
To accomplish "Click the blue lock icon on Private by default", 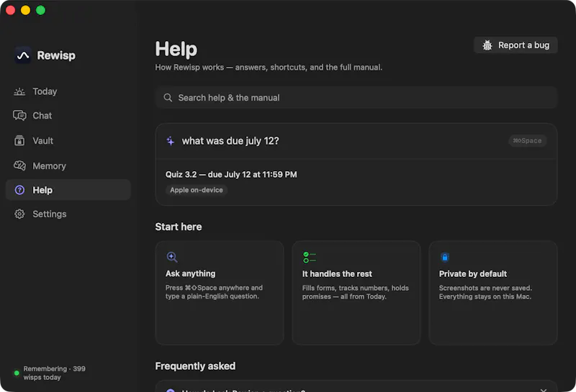I will [x=444, y=257].
